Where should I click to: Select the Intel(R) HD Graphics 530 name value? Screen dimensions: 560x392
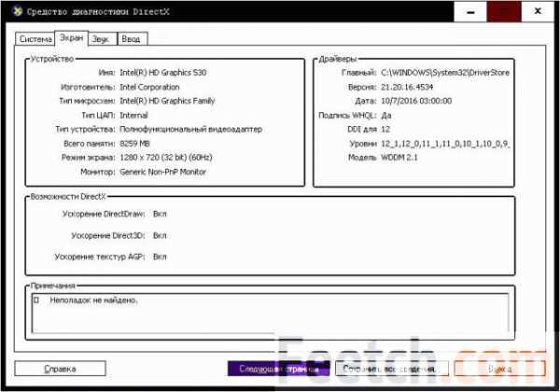(x=163, y=73)
